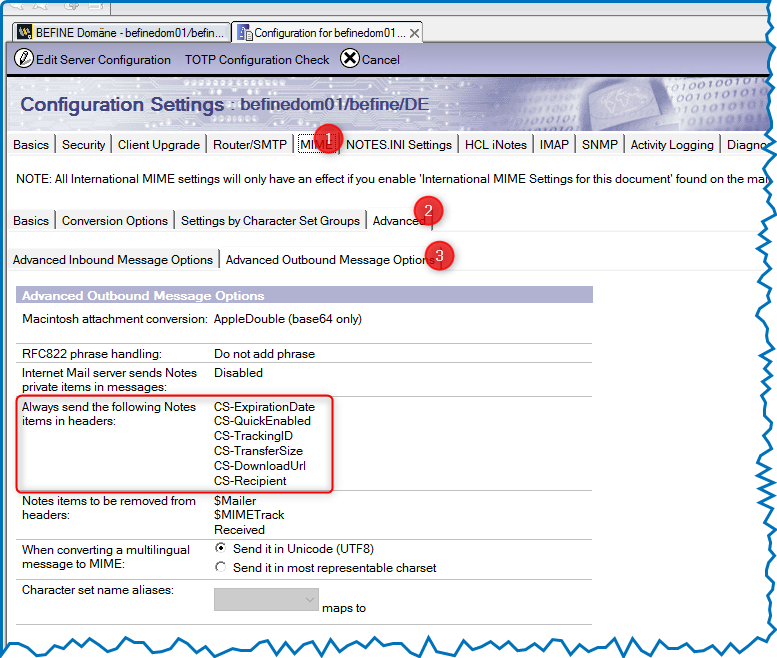Open the Security tab

83,145
